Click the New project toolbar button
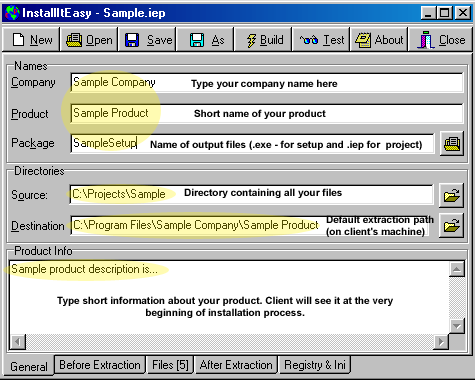This screenshot has height=380, width=475. [x=31, y=40]
